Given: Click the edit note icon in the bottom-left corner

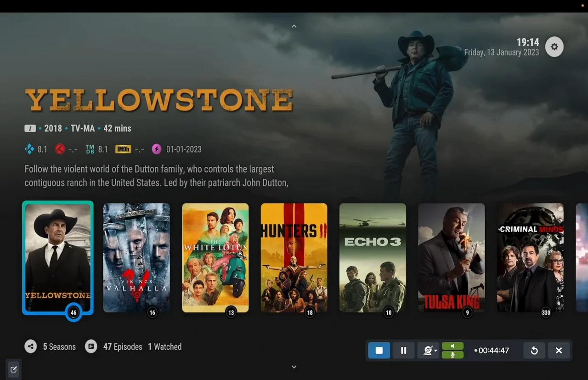Looking at the screenshot, I should click(x=13, y=369).
